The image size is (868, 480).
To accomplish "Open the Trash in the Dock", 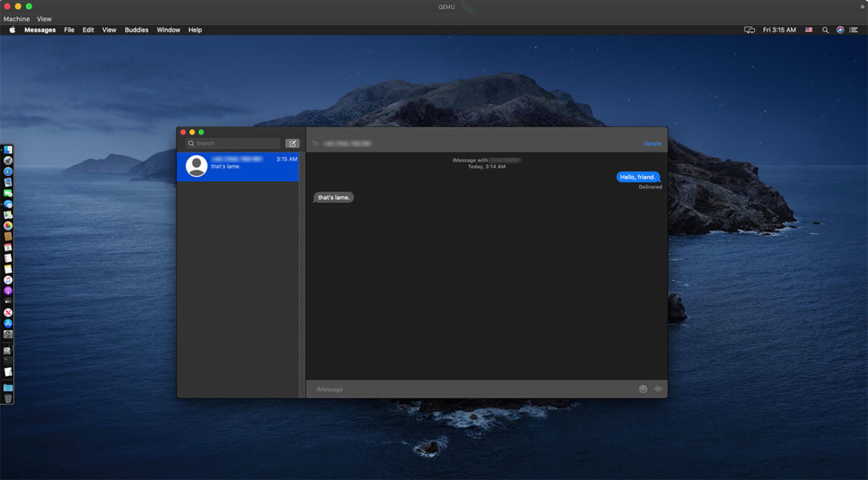I will tap(8, 398).
